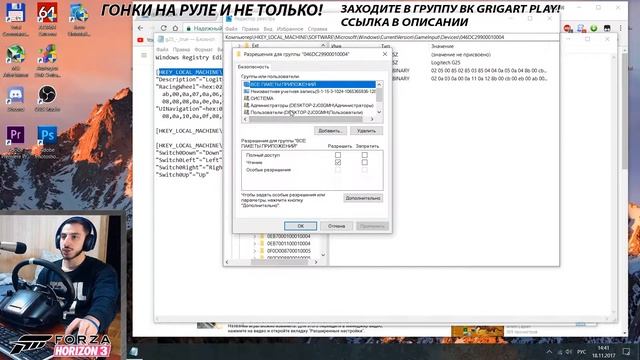Confirm the permissions dialog with OK
Screen dimensions: 640x360
300,226
